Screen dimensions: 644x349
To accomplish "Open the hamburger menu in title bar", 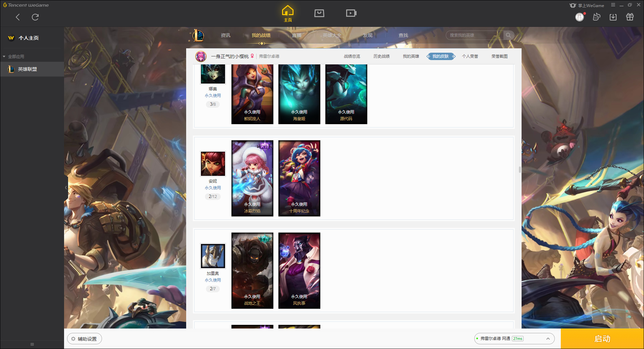I will [x=613, y=5].
